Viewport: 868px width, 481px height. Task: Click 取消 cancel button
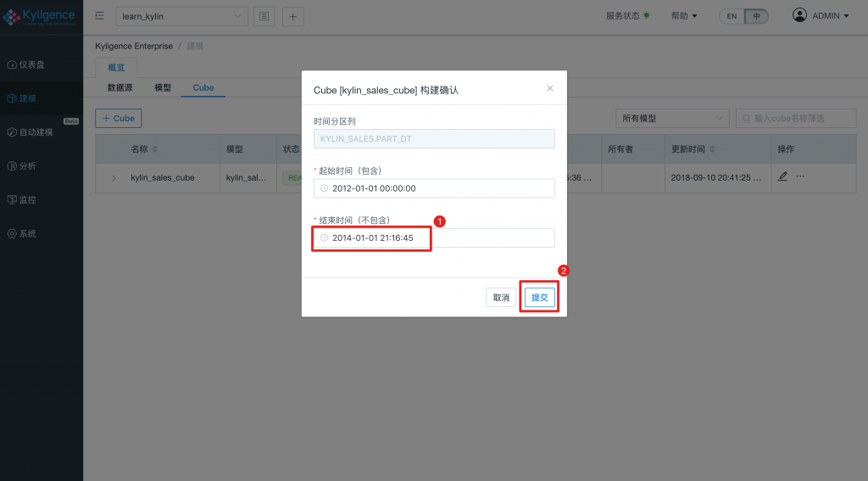501,298
